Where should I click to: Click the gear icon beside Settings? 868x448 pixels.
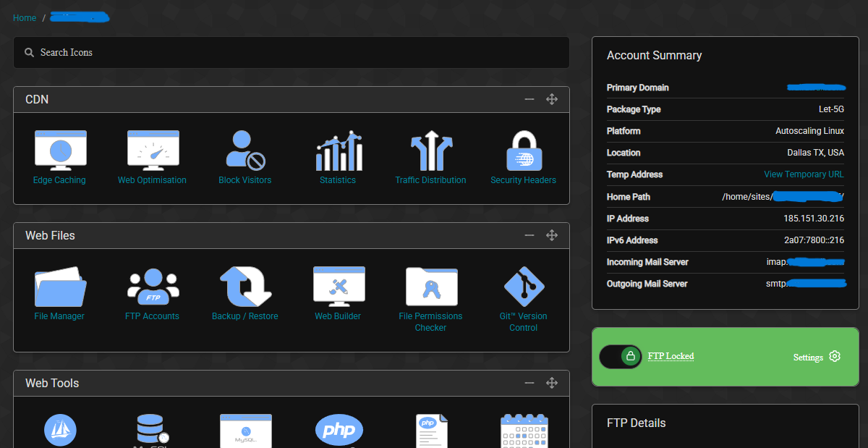[835, 356]
